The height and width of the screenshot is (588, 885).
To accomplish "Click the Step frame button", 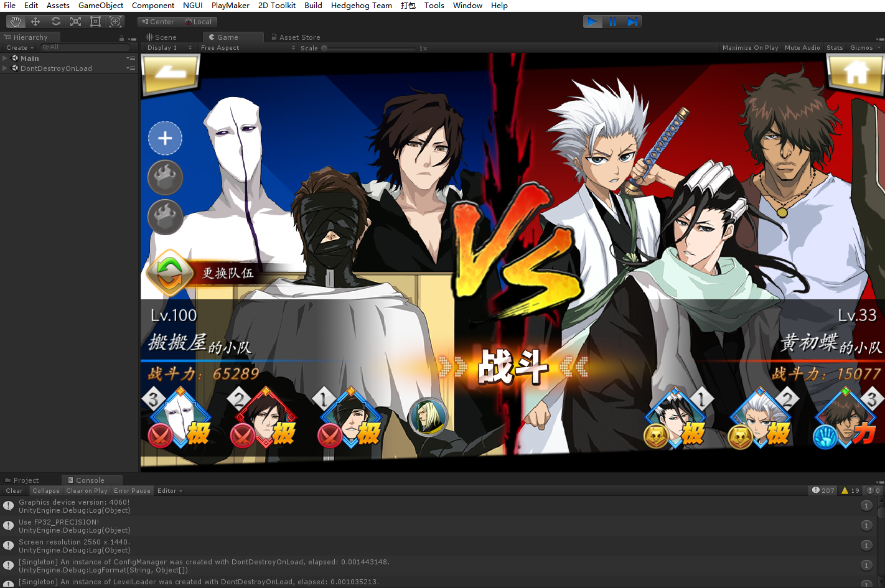I will [632, 22].
